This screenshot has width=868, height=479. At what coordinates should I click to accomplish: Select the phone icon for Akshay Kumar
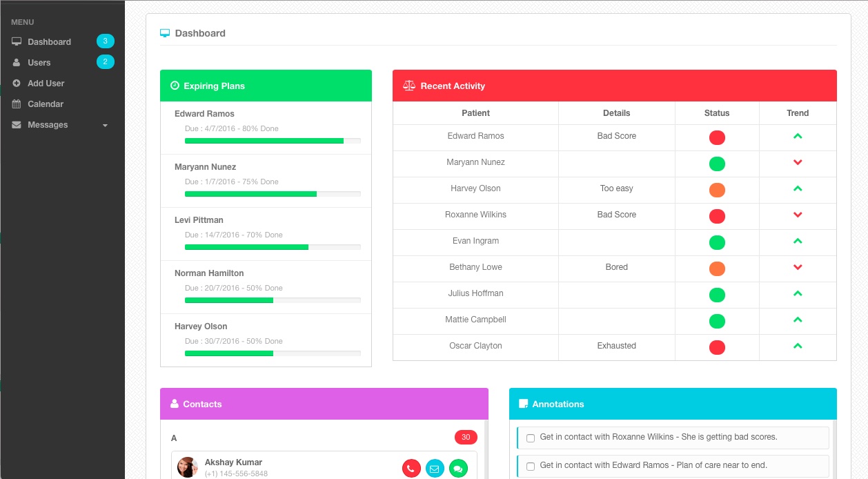tap(411, 468)
